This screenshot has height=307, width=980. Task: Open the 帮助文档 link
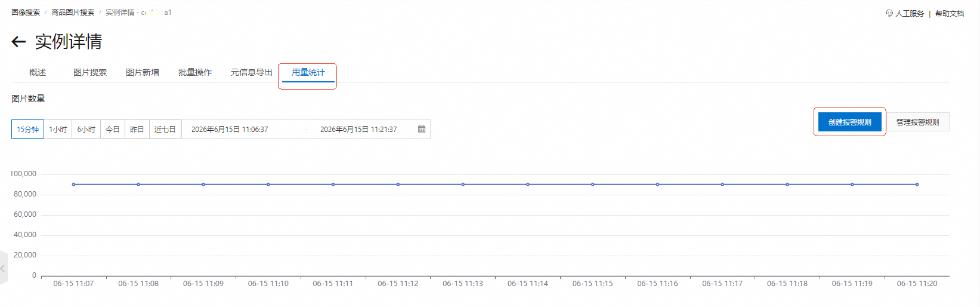point(950,13)
